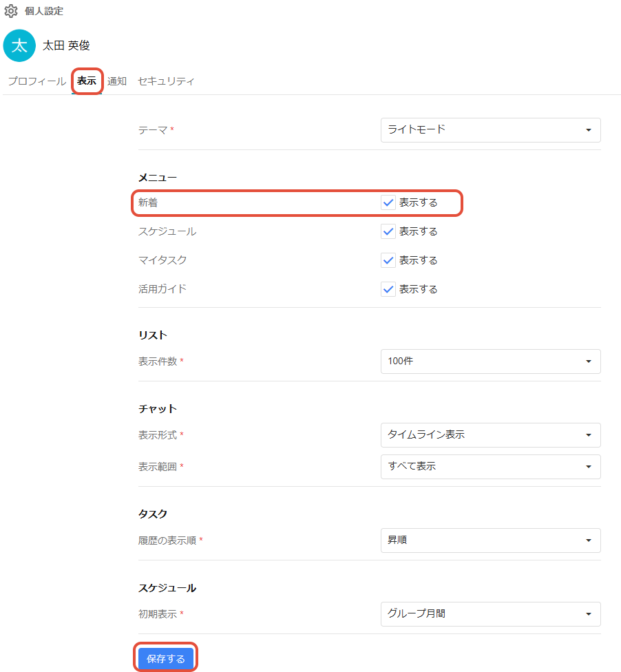Expand the 表示形式 タイムライン表示 dropdown
The height and width of the screenshot is (672, 621).
pos(490,435)
